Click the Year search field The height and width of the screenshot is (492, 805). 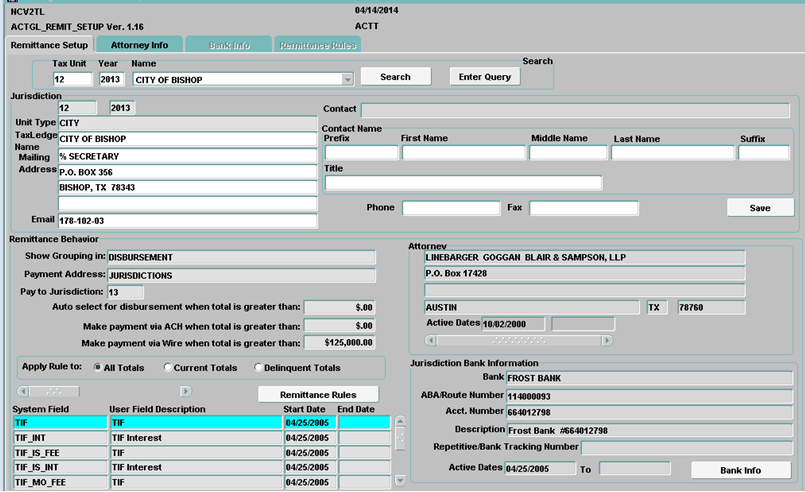pos(111,79)
